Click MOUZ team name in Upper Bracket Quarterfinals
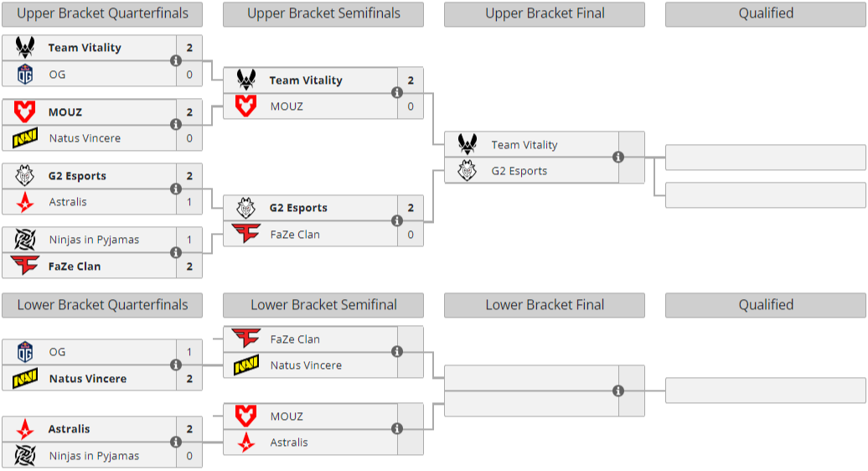 coord(65,111)
